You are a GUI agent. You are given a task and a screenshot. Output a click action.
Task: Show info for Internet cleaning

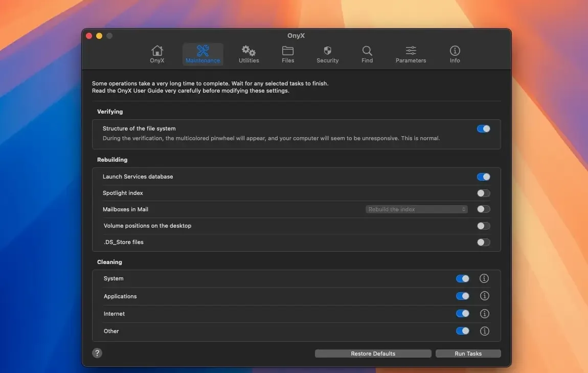(x=485, y=314)
